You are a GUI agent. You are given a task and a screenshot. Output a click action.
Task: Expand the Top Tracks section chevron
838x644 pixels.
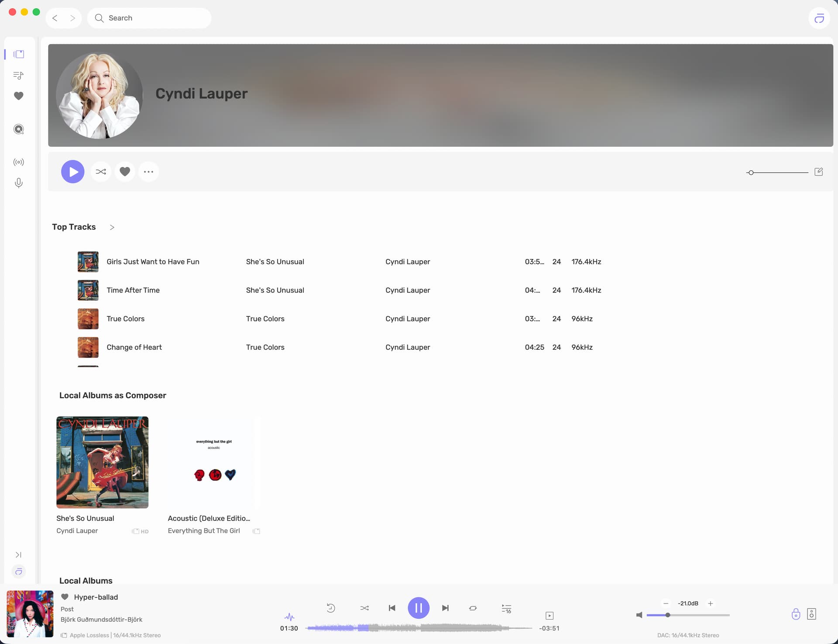coord(112,227)
